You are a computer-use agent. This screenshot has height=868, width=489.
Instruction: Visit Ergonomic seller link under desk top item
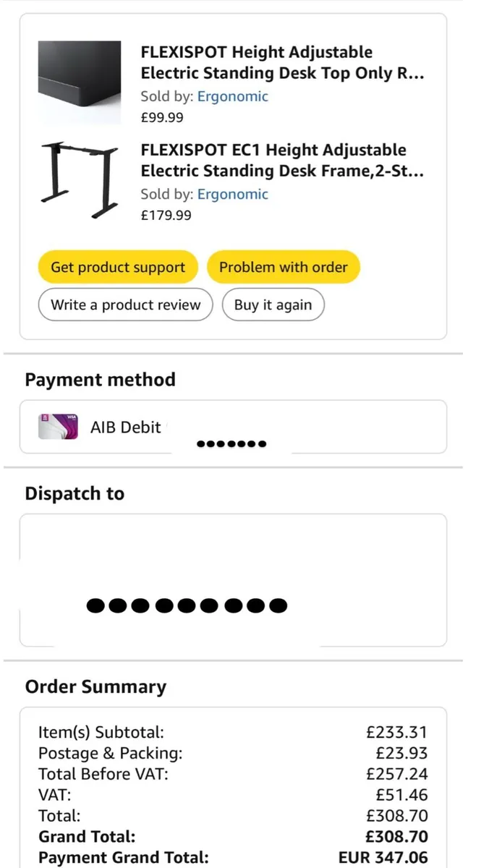(232, 96)
